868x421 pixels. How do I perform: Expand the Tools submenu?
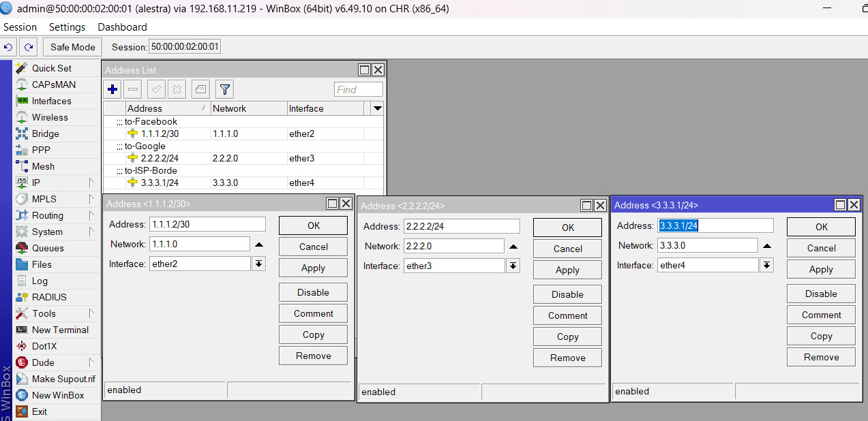coord(91,313)
